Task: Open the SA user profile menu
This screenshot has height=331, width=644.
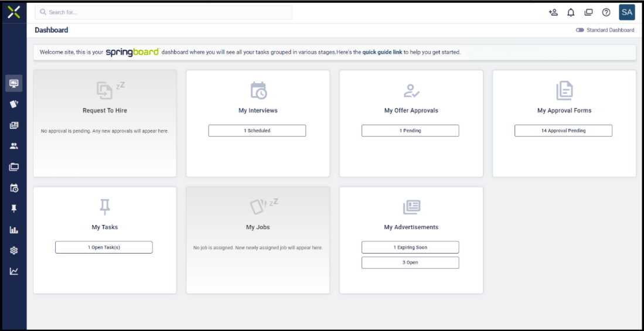Action: click(627, 12)
